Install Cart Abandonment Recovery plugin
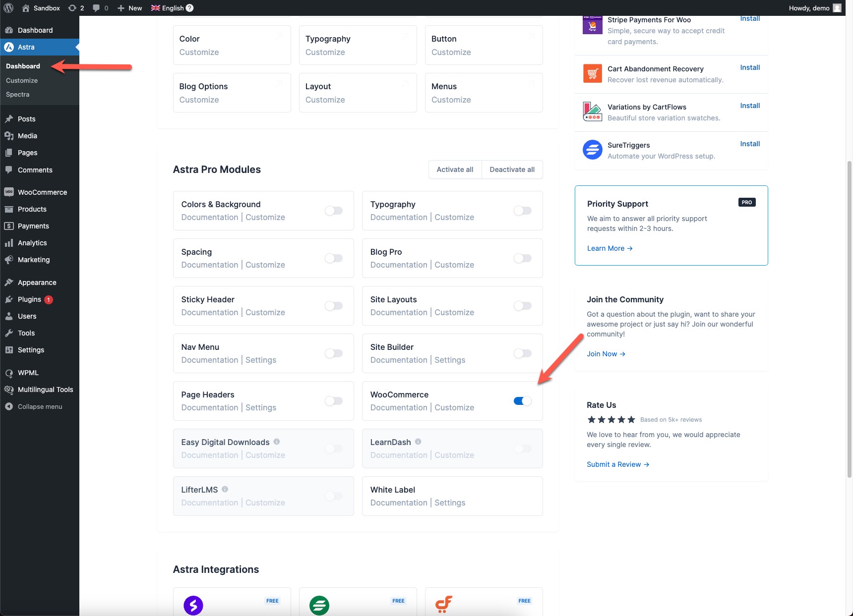Screen dimensions: 853x616 [x=750, y=67]
